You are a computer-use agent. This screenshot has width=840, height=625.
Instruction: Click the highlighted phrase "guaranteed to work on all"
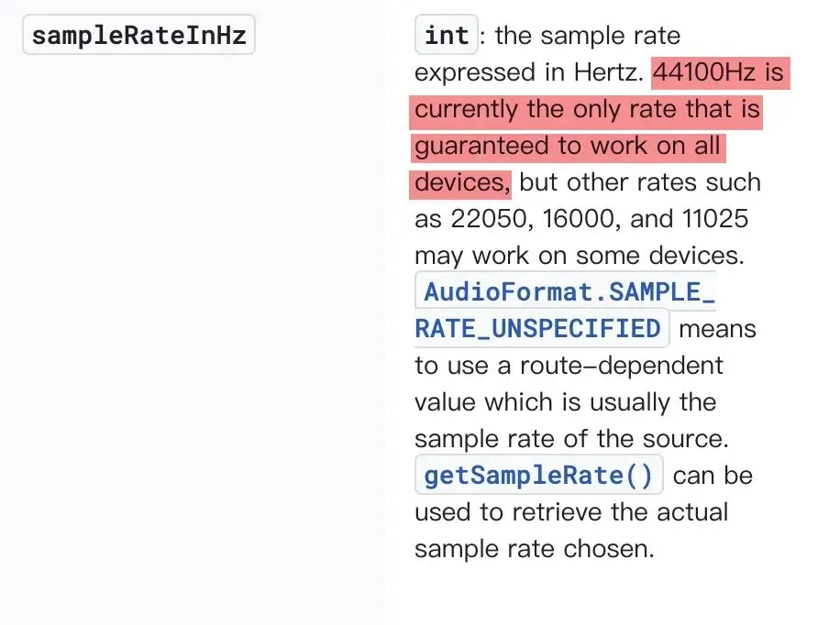(568, 146)
